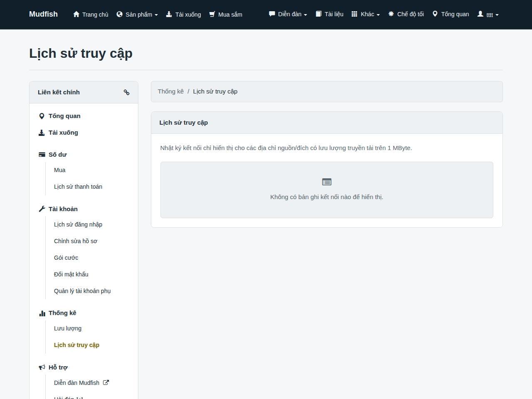Click the Mudfish brand logo text
The image size is (532, 399).
(43, 14)
